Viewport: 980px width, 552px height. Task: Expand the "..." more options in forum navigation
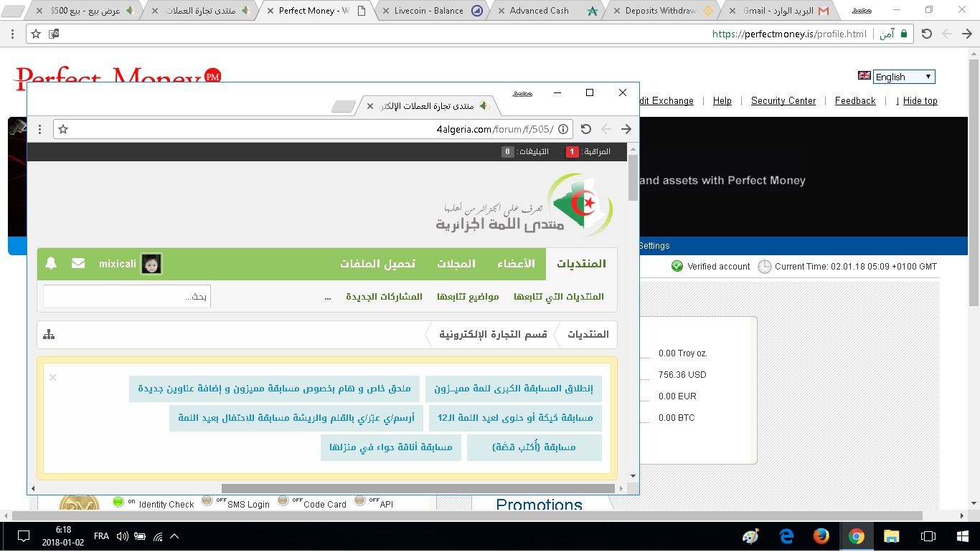pyautogui.click(x=328, y=297)
